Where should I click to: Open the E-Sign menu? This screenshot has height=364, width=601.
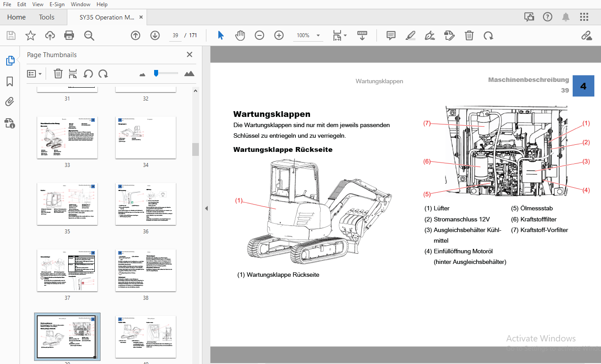coord(57,4)
